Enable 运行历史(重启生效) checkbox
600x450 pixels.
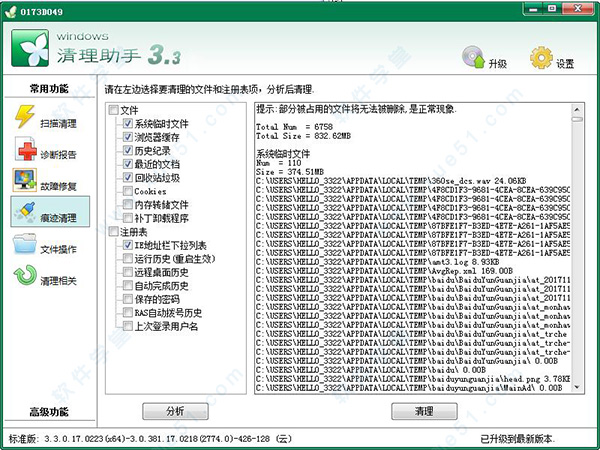pos(128,258)
